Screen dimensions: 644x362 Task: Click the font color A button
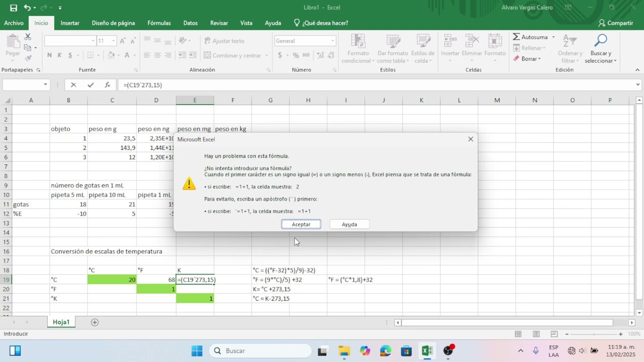[x=127, y=55]
